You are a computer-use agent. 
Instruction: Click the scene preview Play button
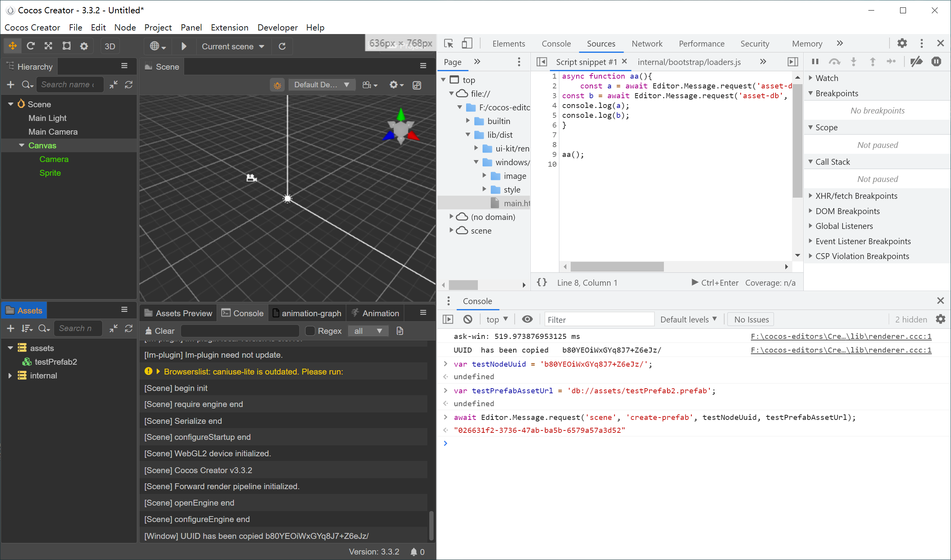pos(184,46)
